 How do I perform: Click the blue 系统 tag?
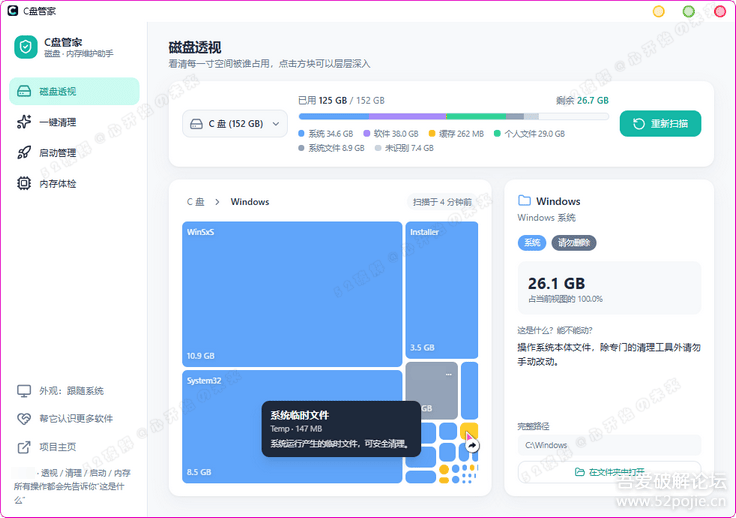click(532, 243)
